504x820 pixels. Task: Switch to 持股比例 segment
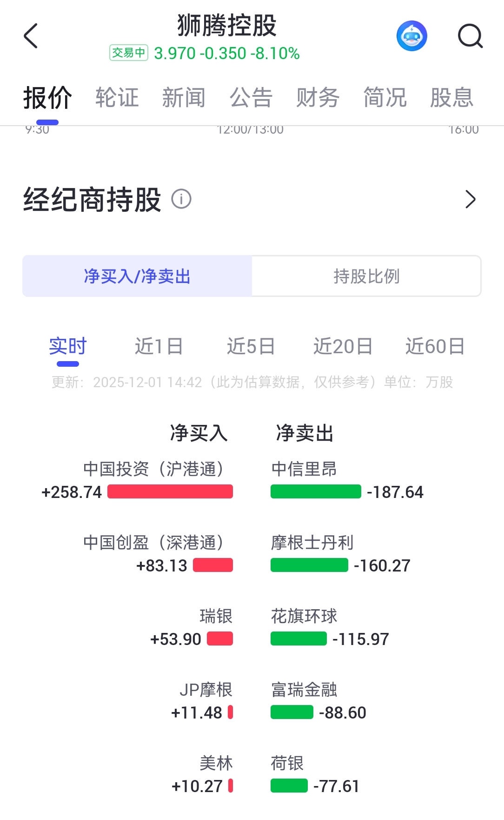[366, 276]
